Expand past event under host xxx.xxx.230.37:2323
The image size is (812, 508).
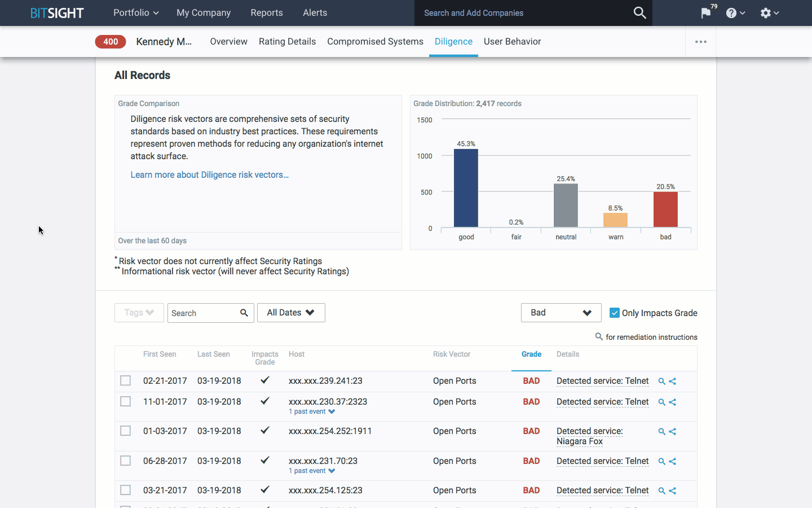pos(312,411)
